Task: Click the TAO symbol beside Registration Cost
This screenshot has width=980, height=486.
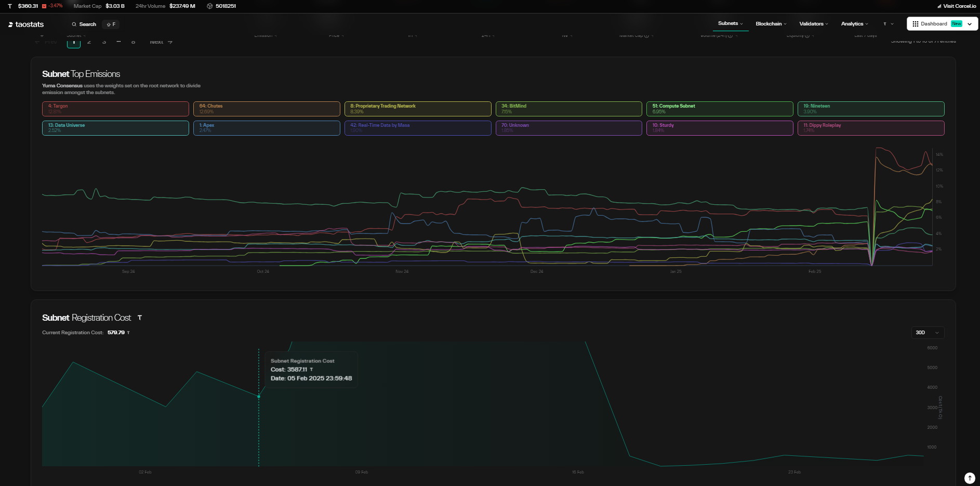Action: tap(140, 318)
